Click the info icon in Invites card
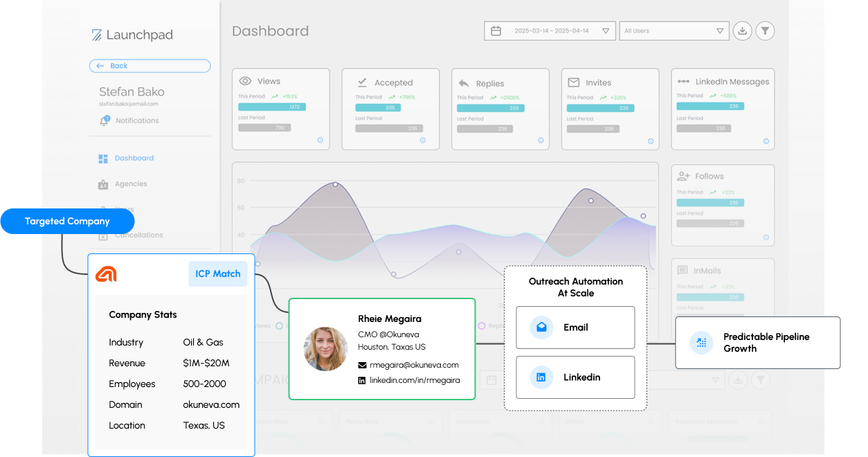868x457 pixels. pyautogui.click(x=650, y=141)
